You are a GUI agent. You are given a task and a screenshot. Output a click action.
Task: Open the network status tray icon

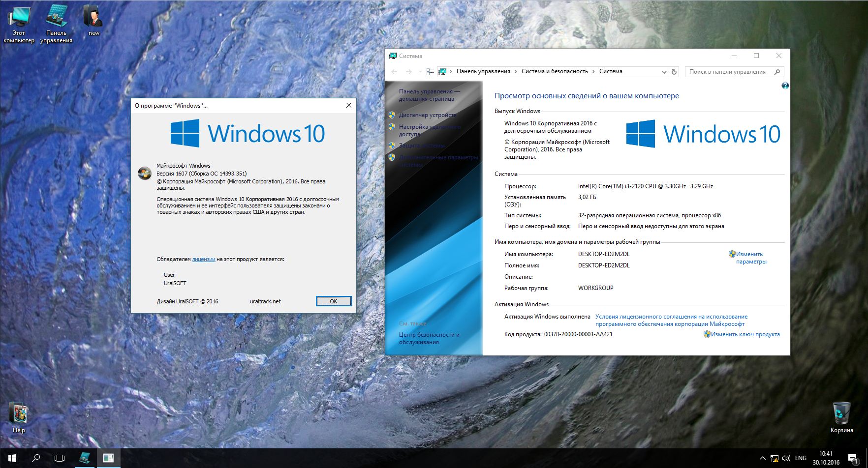click(x=775, y=458)
